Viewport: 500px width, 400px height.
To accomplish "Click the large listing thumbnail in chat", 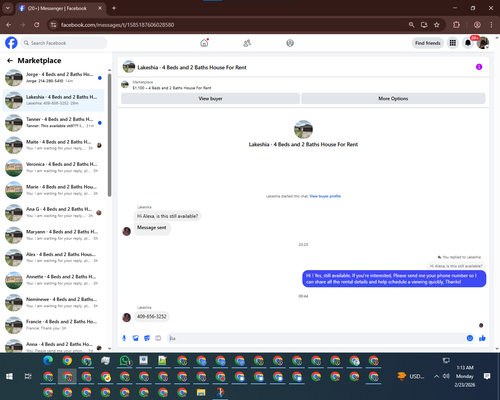I will 303,129.
